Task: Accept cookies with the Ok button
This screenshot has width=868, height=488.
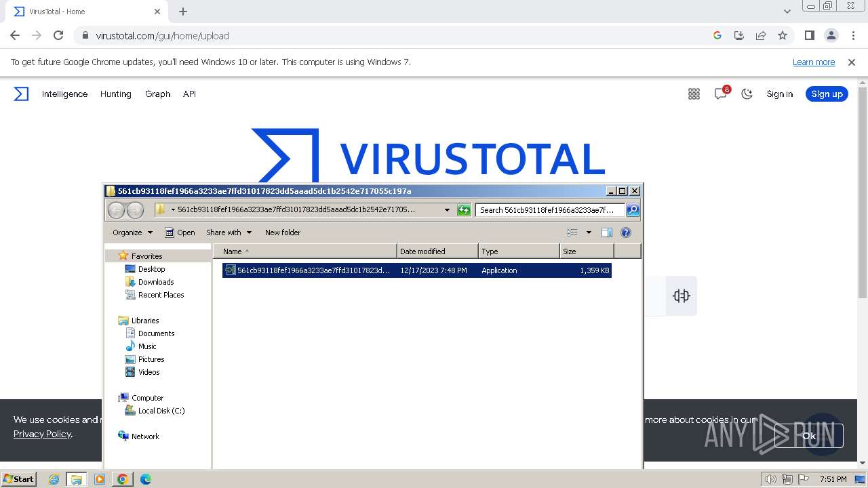Action: coord(809,436)
